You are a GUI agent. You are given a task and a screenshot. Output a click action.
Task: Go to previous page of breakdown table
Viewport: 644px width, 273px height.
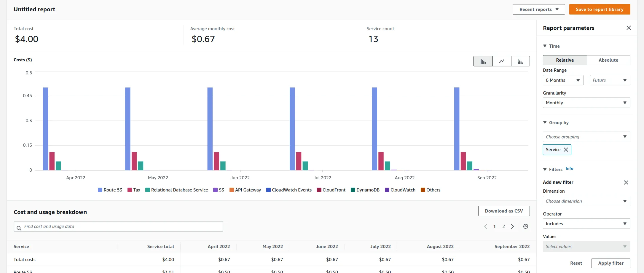coord(486,226)
